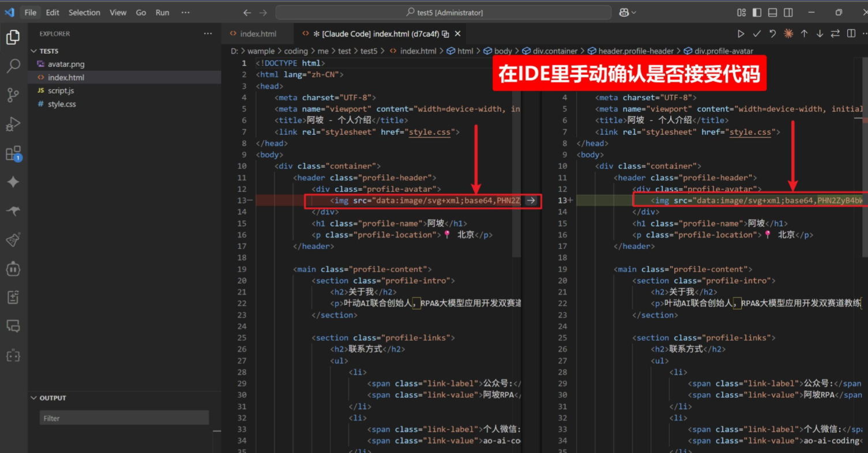This screenshot has width=868, height=453.
Task: Open the View menu
Action: (x=118, y=12)
